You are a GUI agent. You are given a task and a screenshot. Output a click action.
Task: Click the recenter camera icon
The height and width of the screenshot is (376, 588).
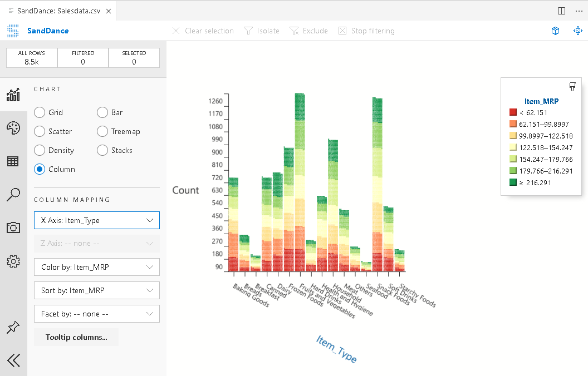click(578, 31)
